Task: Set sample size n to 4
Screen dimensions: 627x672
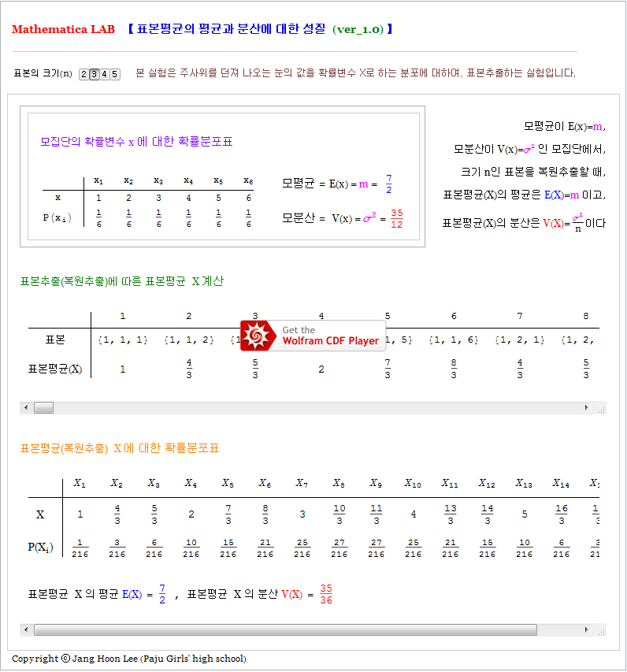Action: (104, 74)
